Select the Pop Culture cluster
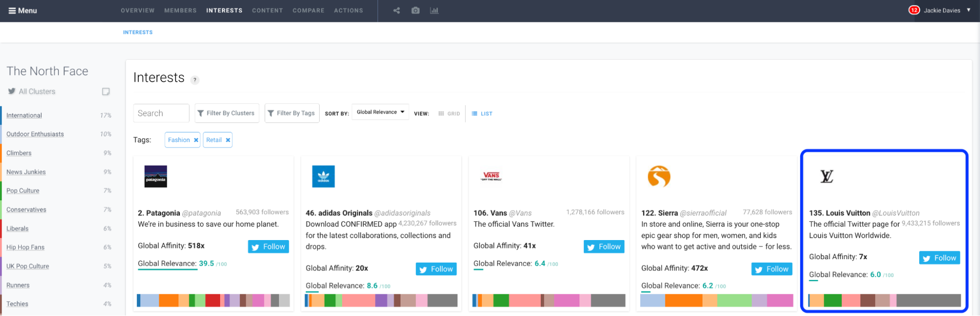 (x=23, y=191)
